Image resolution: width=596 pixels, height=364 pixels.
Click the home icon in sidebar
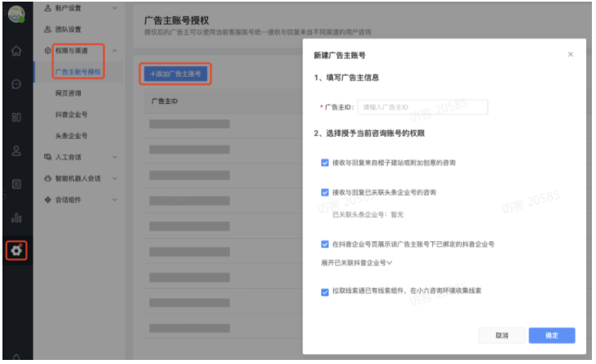[16, 51]
